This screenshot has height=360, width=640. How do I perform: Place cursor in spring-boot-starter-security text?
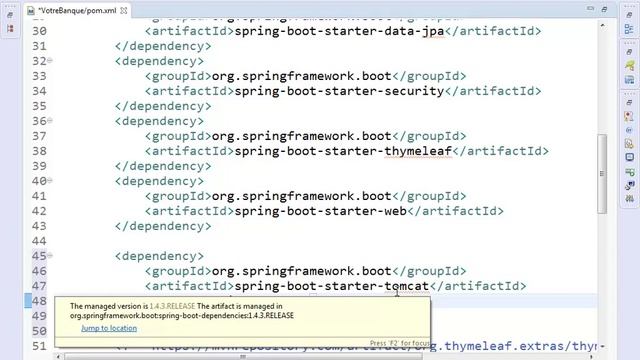(339, 91)
